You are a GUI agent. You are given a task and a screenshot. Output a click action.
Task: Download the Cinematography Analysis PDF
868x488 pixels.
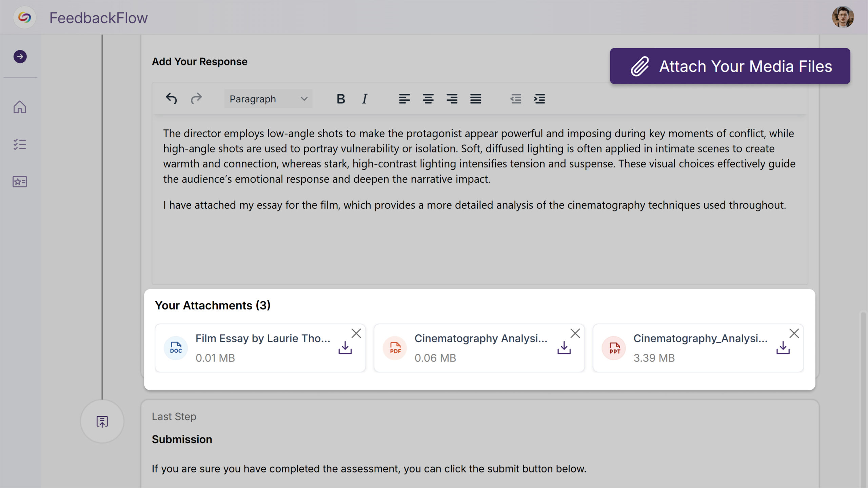click(564, 348)
